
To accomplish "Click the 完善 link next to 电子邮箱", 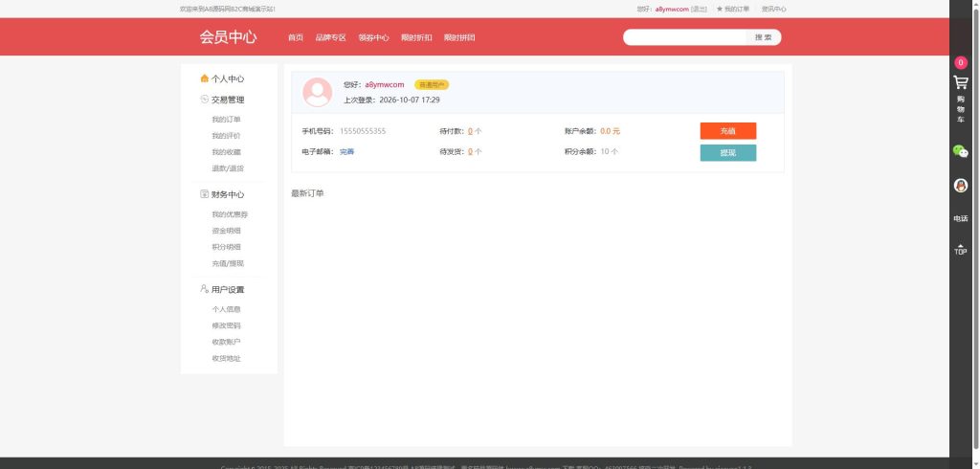I will (346, 151).
